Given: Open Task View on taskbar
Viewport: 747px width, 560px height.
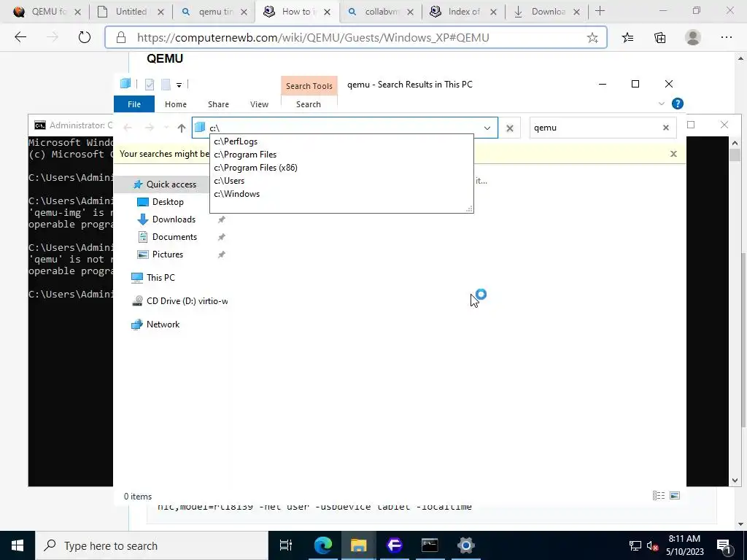Looking at the screenshot, I should 286,545.
